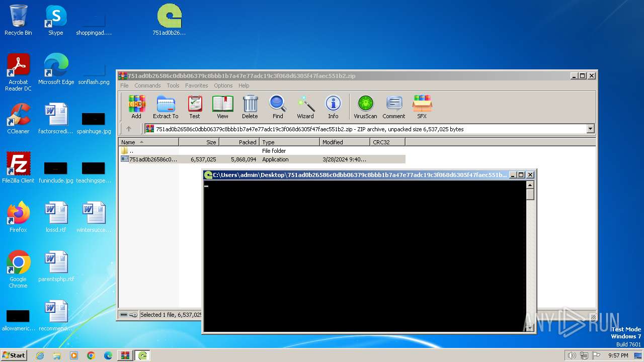Click the console scrollbar up arrow

click(530, 185)
